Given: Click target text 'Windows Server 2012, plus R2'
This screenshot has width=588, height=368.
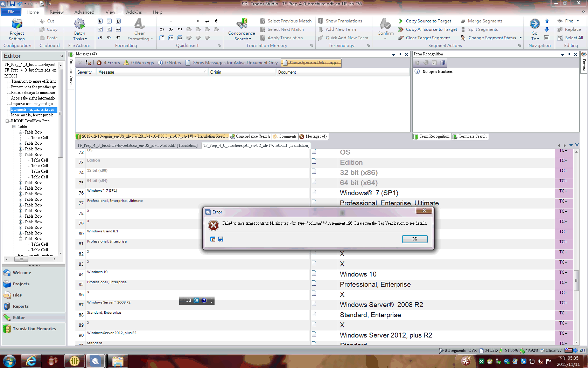Looking at the screenshot, I should [386, 335].
